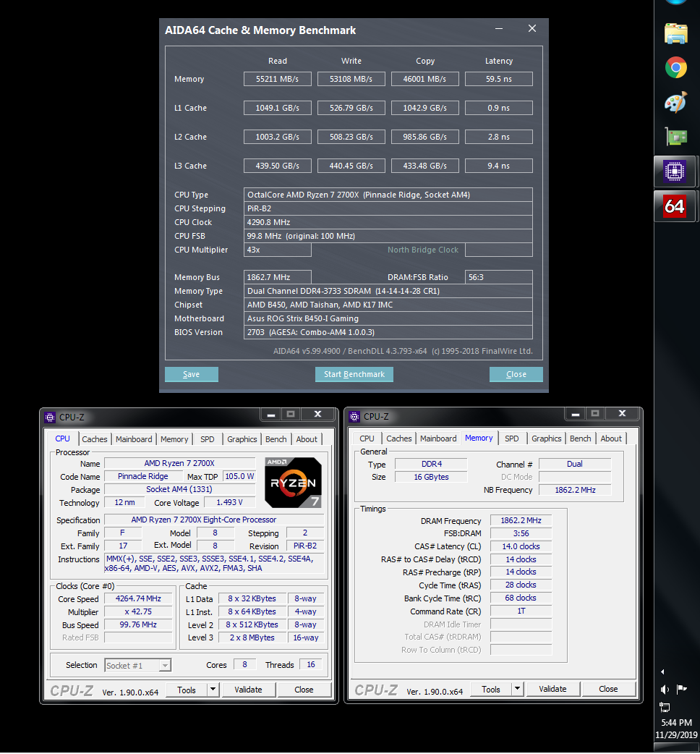Launch Google Chrome from the taskbar
Image resolution: width=700 pixels, height=754 pixels.
pyautogui.click(x=676, y=68)
